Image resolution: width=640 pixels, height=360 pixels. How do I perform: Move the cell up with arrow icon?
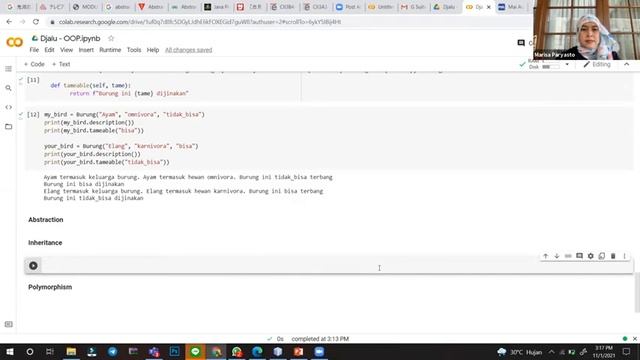click(545, 256)
